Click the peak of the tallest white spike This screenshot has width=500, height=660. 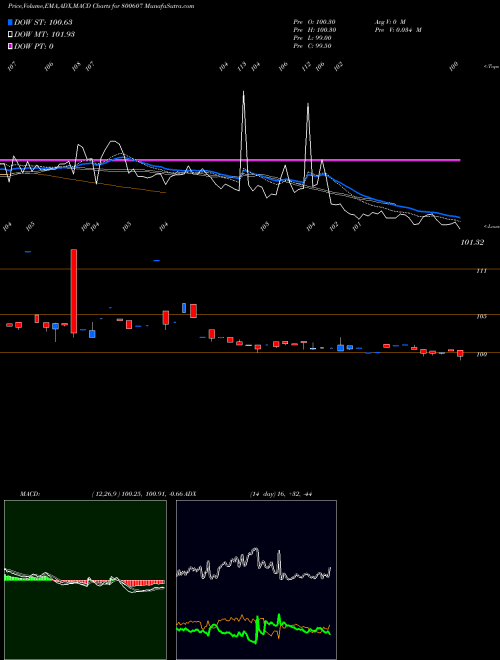click(x=243, y=91)
